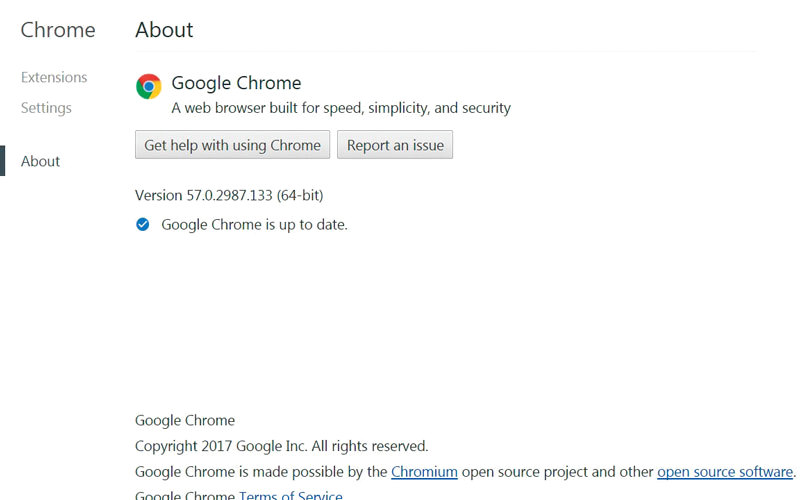Click the dark selection bar beside About
The image size is (800, 500).
pos(3,161)
